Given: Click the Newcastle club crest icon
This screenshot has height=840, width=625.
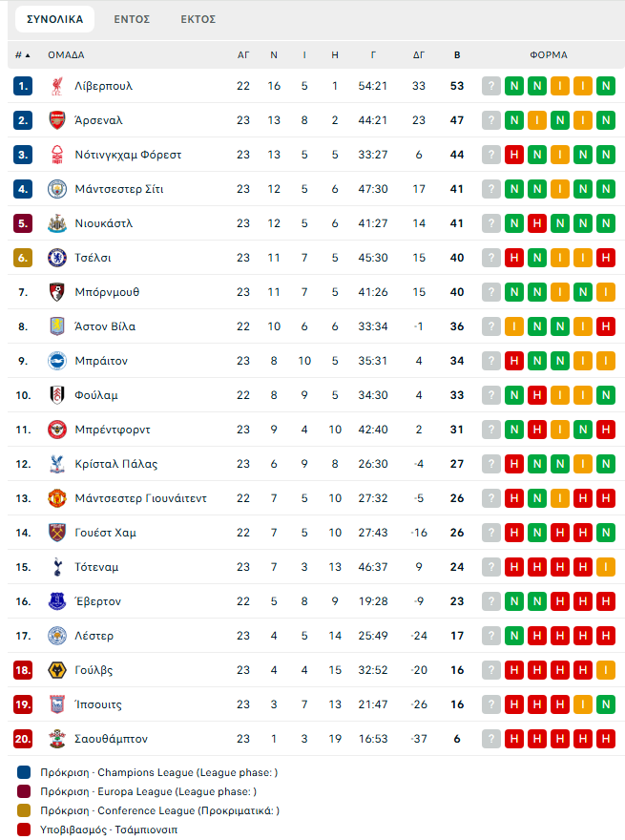Looking at the screenshot, I should point(56,223).
